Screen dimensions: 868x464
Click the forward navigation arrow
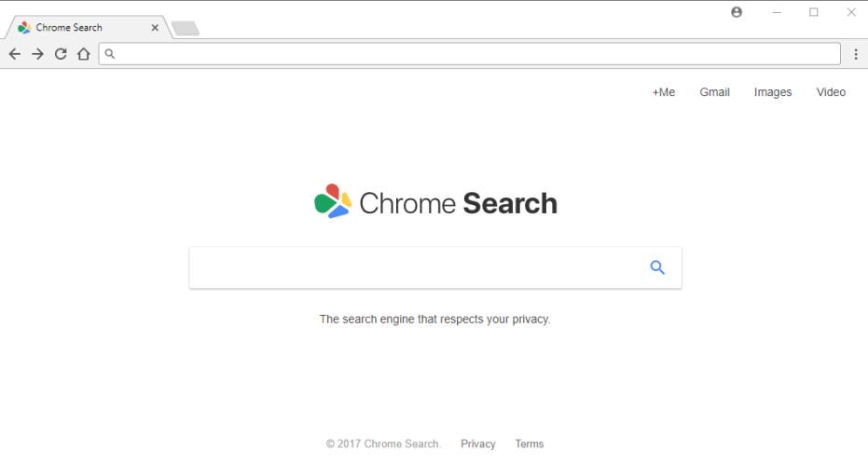(37, 54)
